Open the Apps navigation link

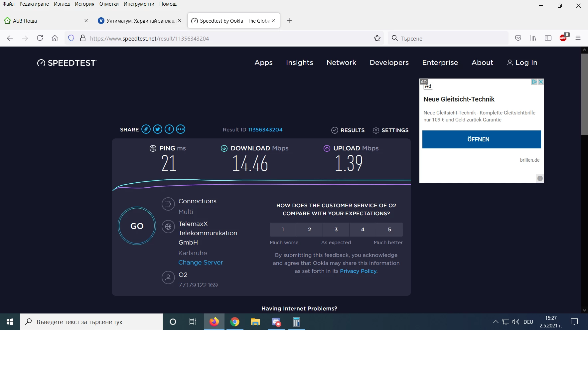(x=263, y=63)
